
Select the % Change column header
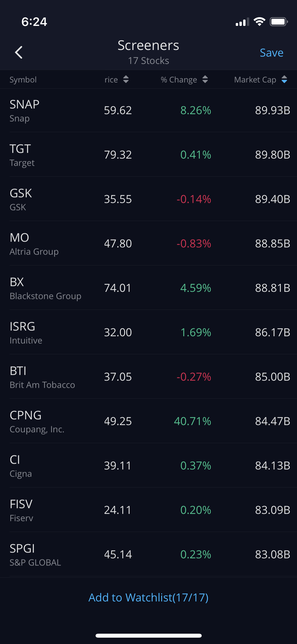[179, 80]
